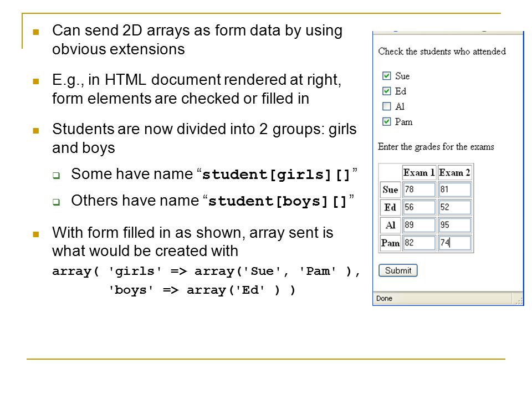Screen dimensions: 532x399
Task: Select Pam's Exam 1 grade field
Action: 419,243
